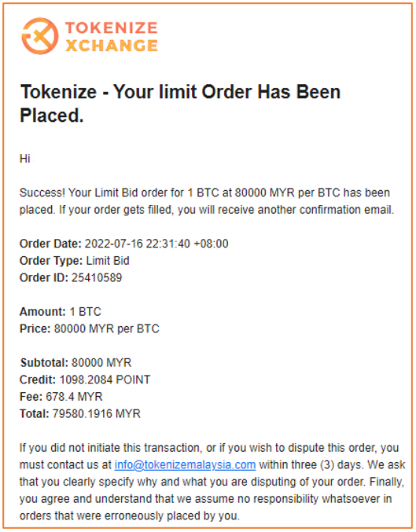The height and width of the screenshot is (532, 416).
Task: Open the info@tokenizemalaysia.com email link
Action: coord(185,464)
